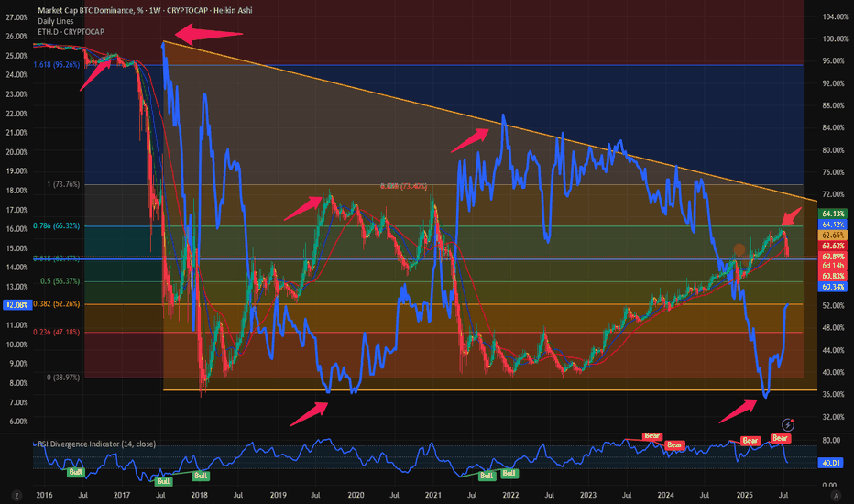The height and width of the screenshot is (504, 854).
Task: Click the 6.00% left scale value
Action: tap(19, 422)
